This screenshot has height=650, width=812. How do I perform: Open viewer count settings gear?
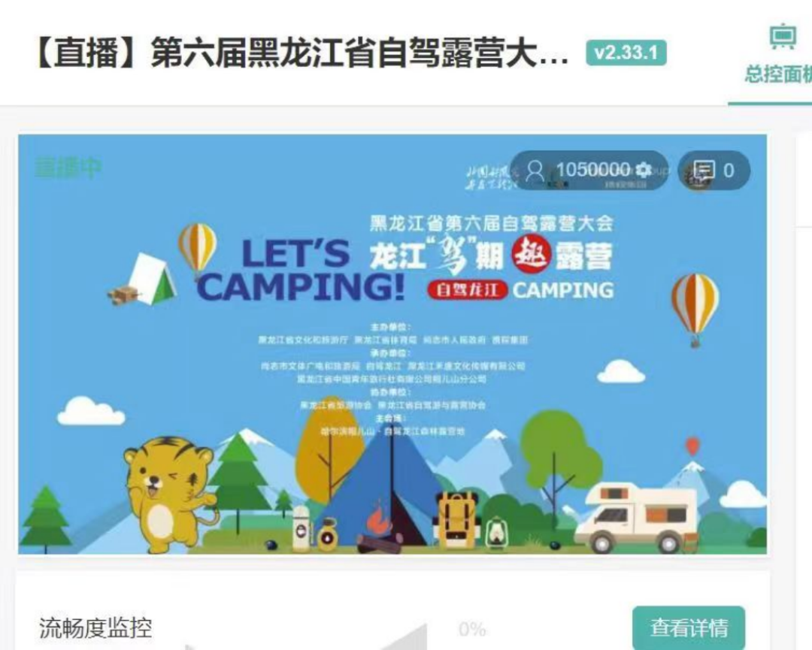coord(643,170)
